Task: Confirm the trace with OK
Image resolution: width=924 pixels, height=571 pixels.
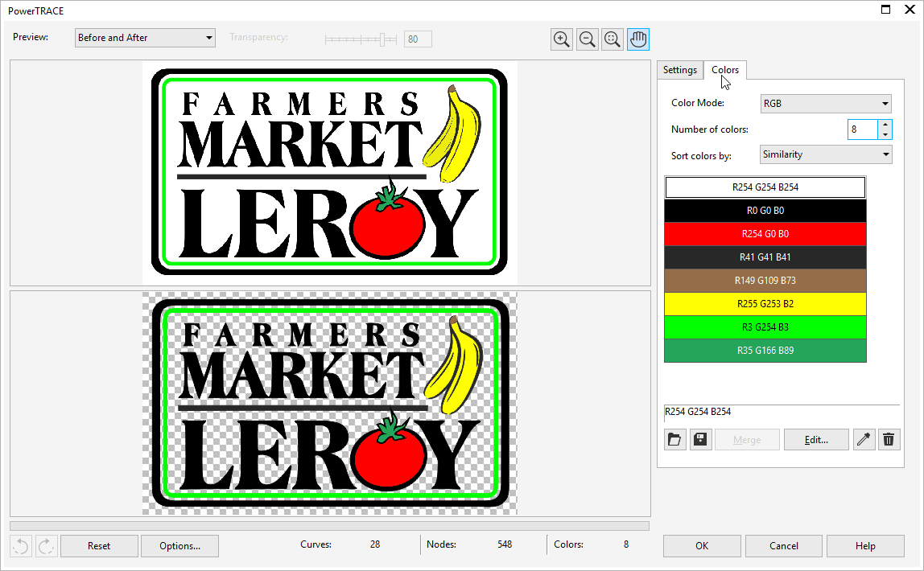Action: coord(701,545)
